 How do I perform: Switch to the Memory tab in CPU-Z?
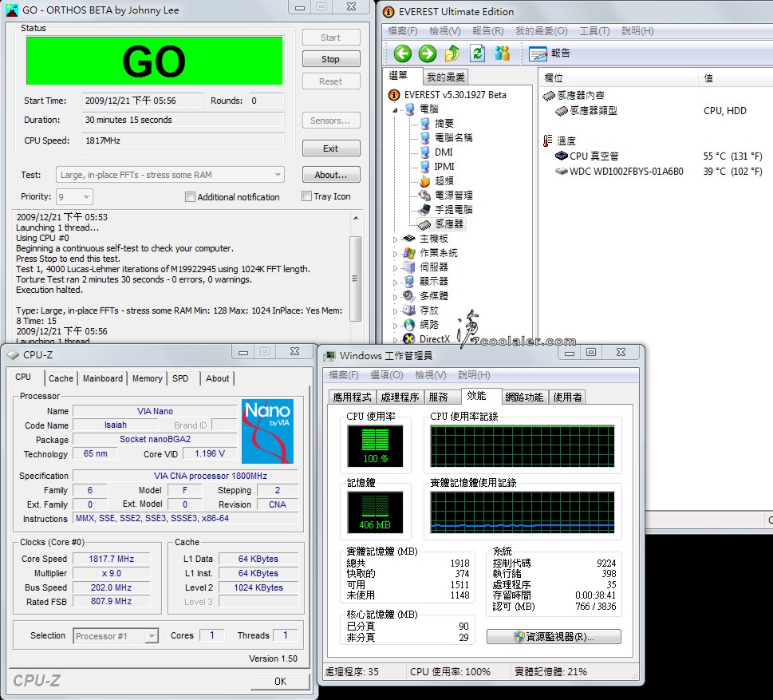tap(147, 378)
